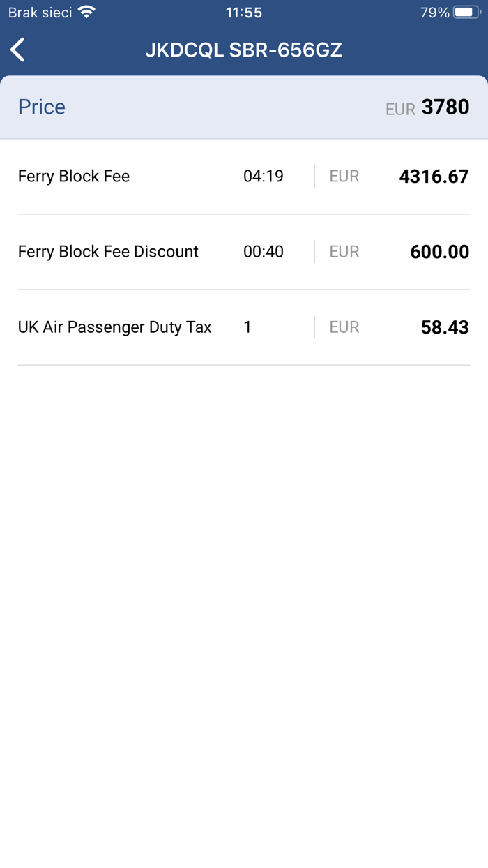The width and height of the screenshot is (488, 868).
Task: Tap the Price section header
Action: coord(42,107)
